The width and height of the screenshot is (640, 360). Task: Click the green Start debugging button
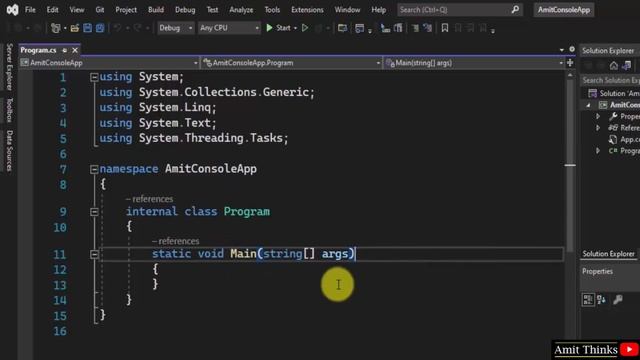click(x=269, y=28)
